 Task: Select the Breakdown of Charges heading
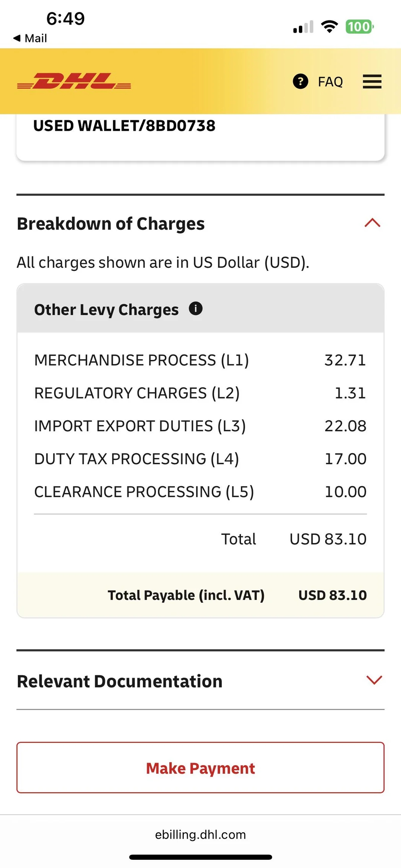(111, 223)
